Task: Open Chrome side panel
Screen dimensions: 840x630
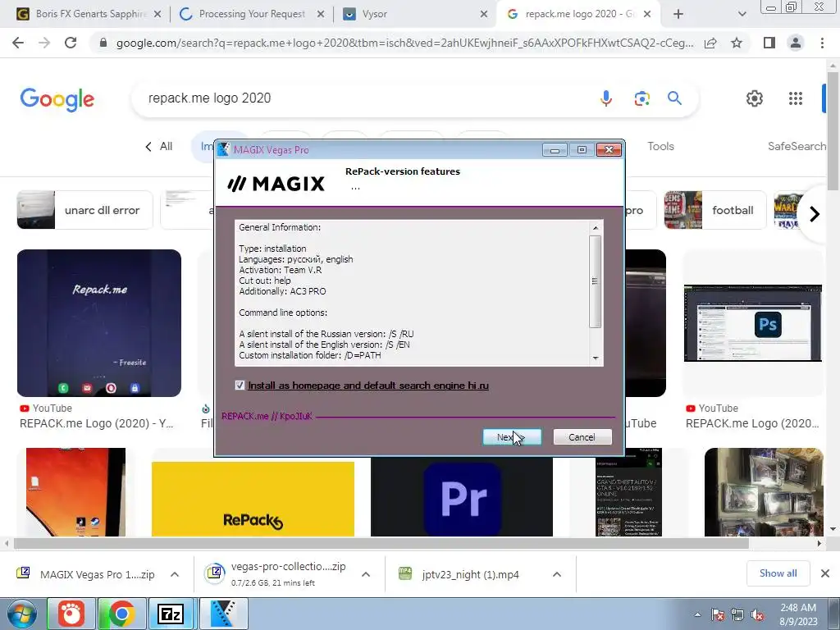Action: pos(769,43)
